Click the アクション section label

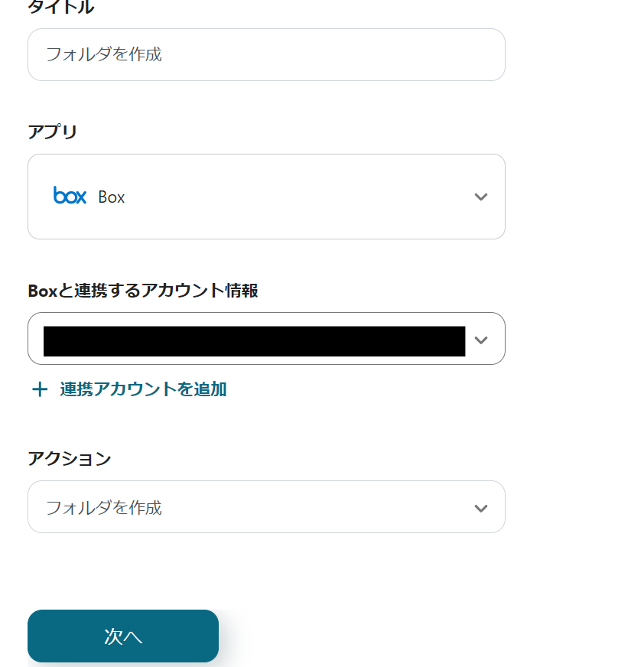tap(70, 459)
